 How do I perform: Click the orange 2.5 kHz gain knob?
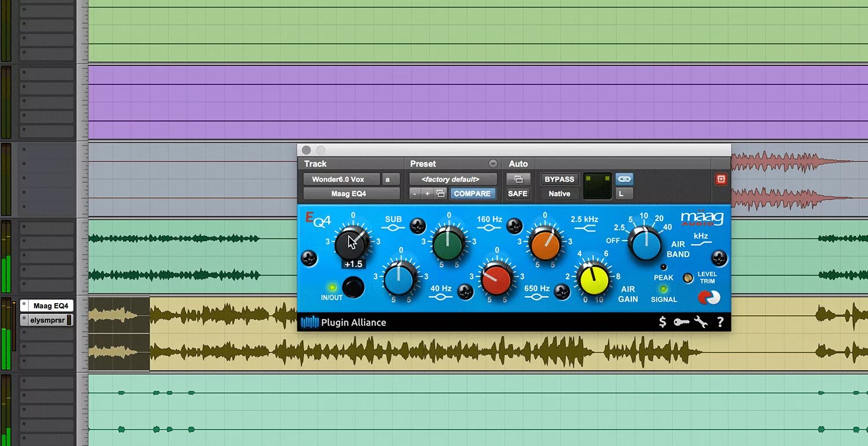[545, 244]
